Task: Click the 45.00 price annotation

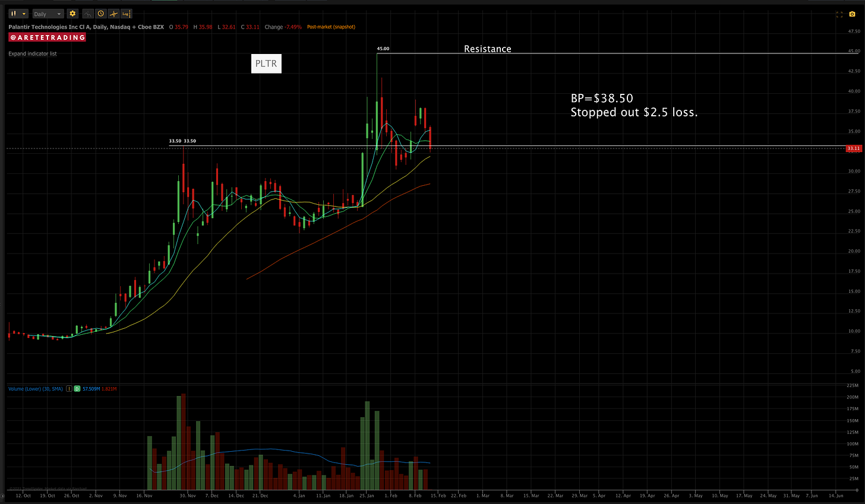Action: click(383, 49)
